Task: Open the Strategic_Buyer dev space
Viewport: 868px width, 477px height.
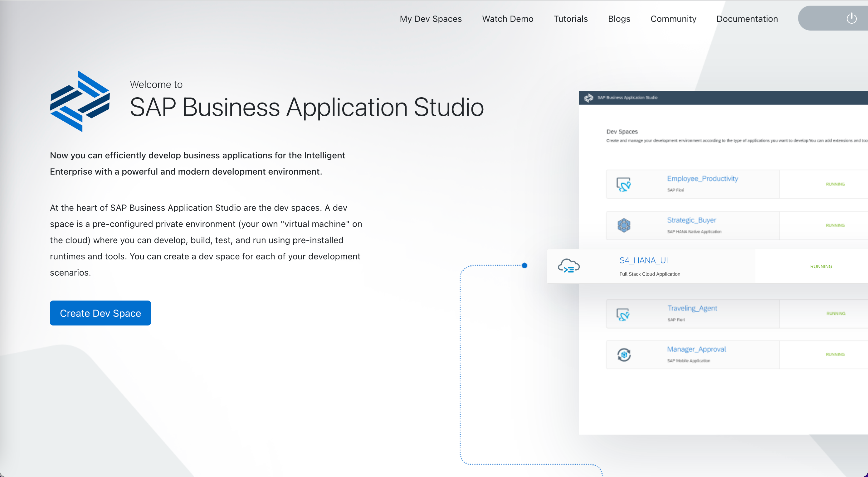Action: coord(691,220)
